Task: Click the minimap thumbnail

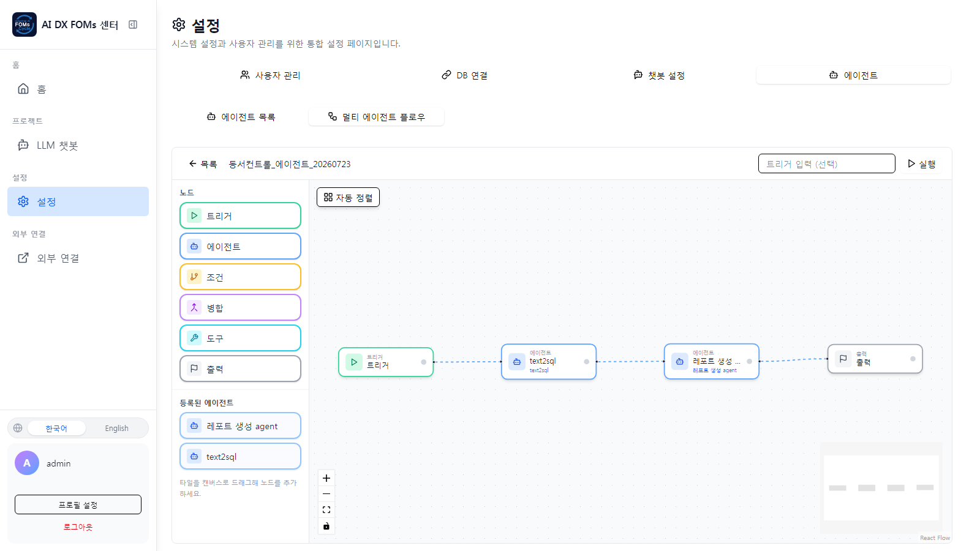Action: (881, 488)
